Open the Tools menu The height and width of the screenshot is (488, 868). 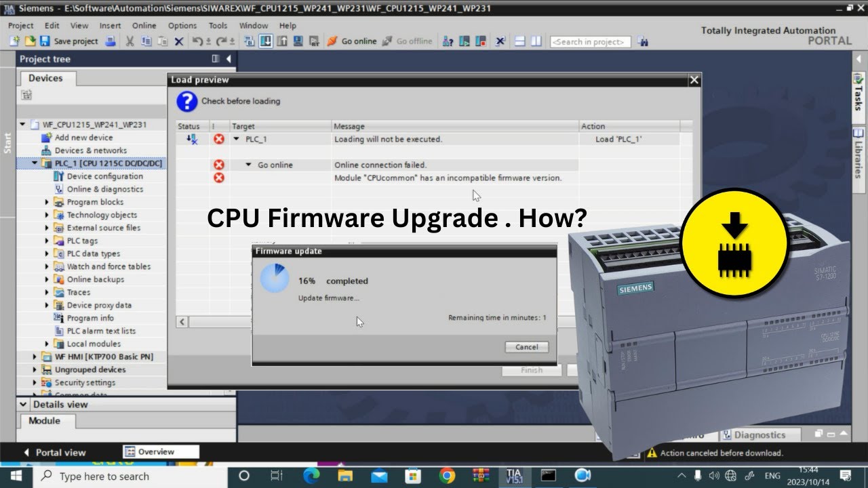[218, 26]
